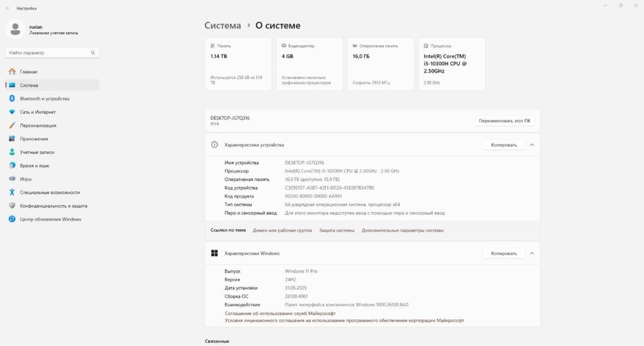Click the Конфиденциальность и защита shield icon
This screenshot has width=644, height=346.
coord(12,206)
